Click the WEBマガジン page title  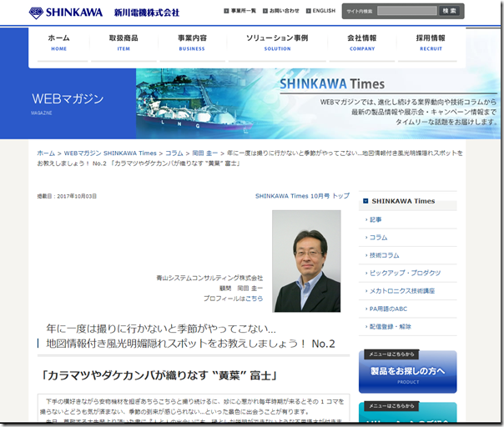coord(68,98)
